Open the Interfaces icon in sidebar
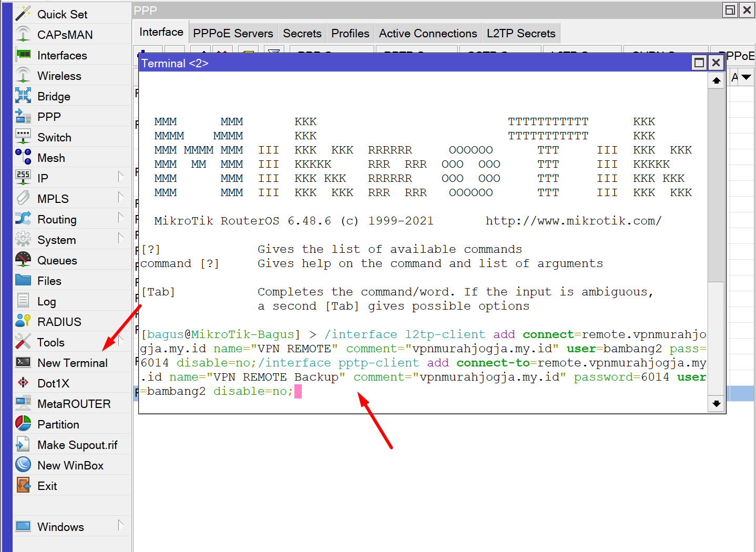This screenshot has width=756, height=552. 23,55
